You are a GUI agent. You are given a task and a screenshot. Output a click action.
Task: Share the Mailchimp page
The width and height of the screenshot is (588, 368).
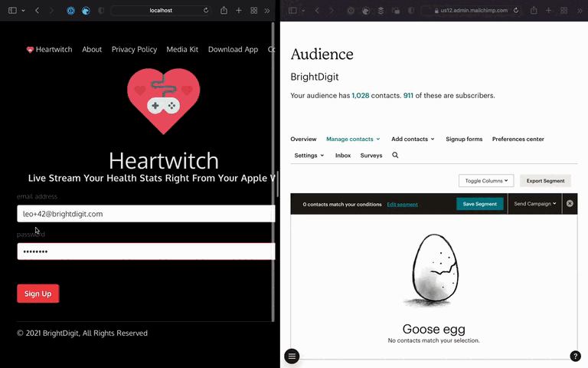tap(534, 10)
